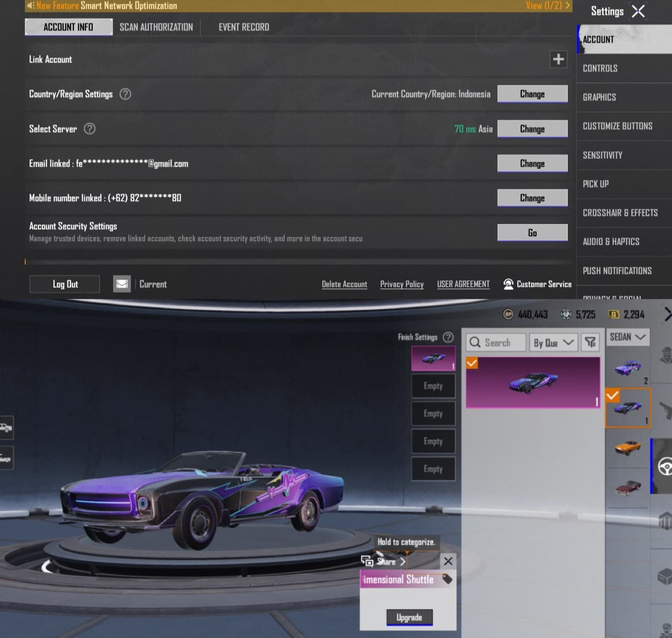Click the tag icon beside Dimensional Shuttle
672x638 pixels.
pyautogui.click(x=447, y=579)
